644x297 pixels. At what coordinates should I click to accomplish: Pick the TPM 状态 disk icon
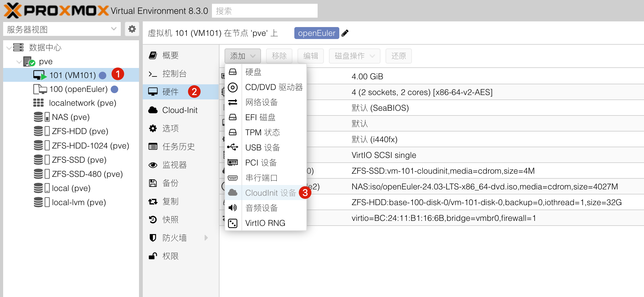(x=233, y=132)
